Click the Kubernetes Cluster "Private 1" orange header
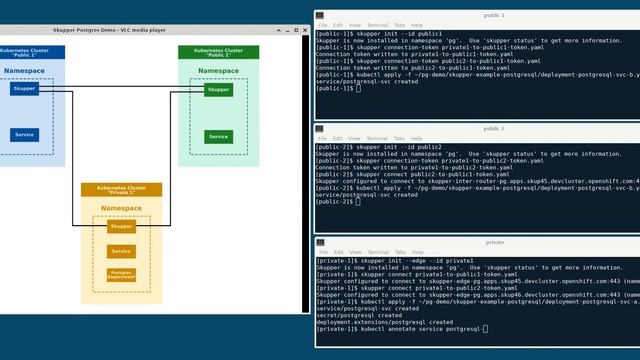The width and height of the screenshot is (640, 360). (x=121, y=190)
